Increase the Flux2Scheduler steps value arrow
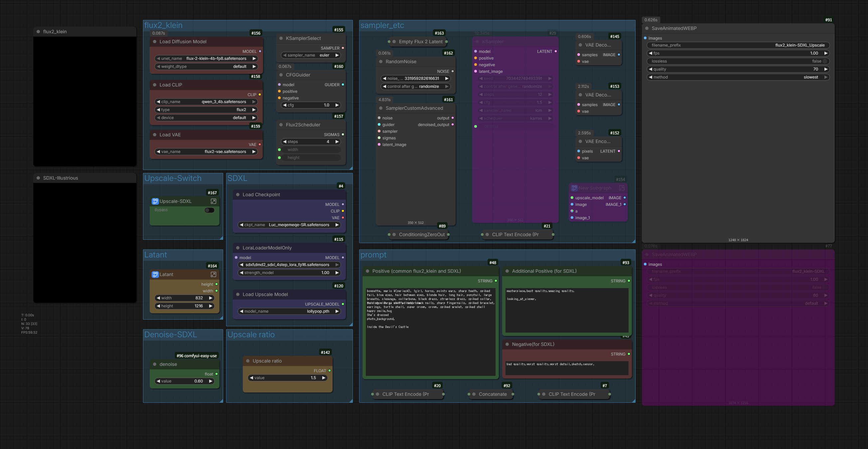 pyautogui.click(x=337, y=142)
